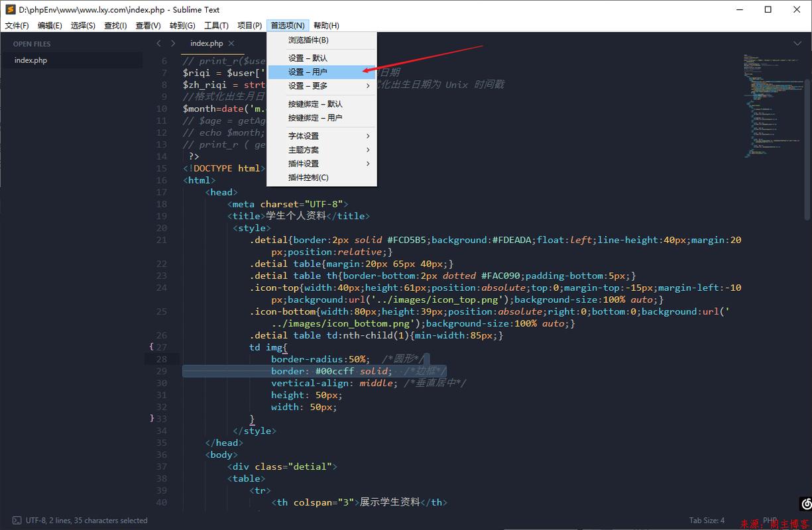Click line number 28 in the gutter
The width and height of the screenshot is (812, 530).
[162, 359]
